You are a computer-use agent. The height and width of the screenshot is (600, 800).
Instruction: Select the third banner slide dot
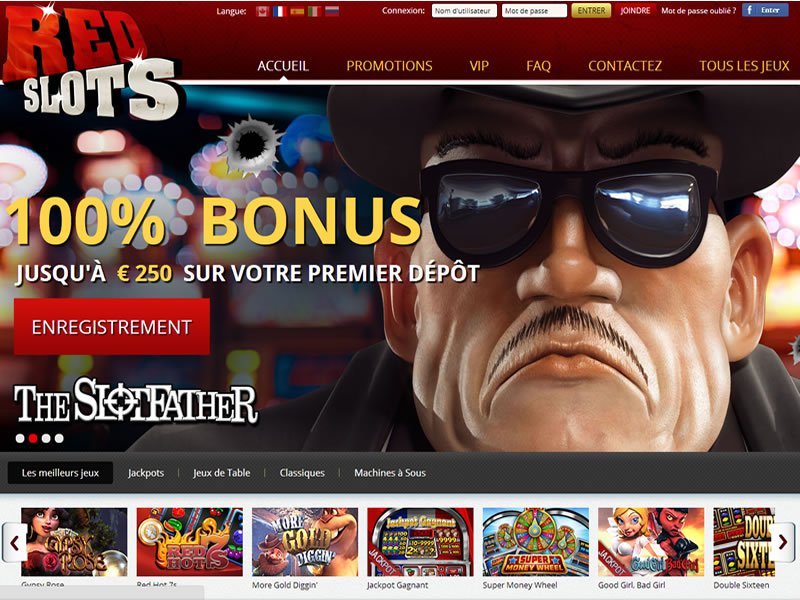[x=46, y=438]
